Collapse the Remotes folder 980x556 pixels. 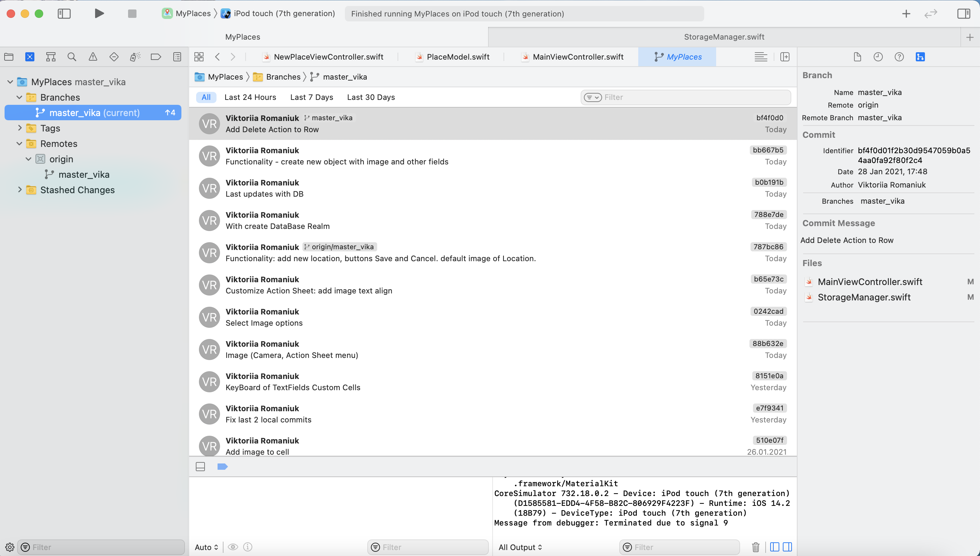(20, 144)
